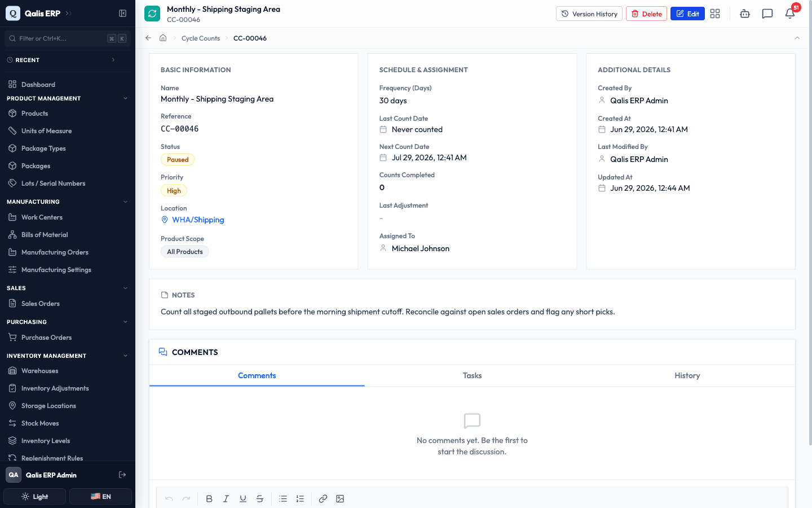Open the notifications bell
Viewport: 812px width, 508px height.
tap(789, 14)
